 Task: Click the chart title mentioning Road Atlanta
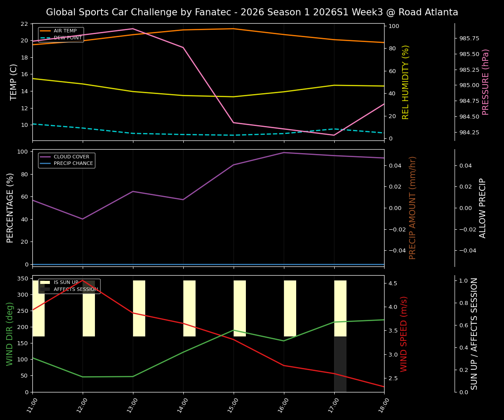click(x=252, y=12)
